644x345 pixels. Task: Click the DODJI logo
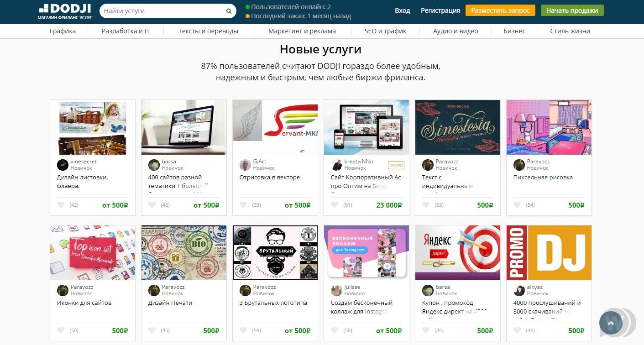point(64,11)
